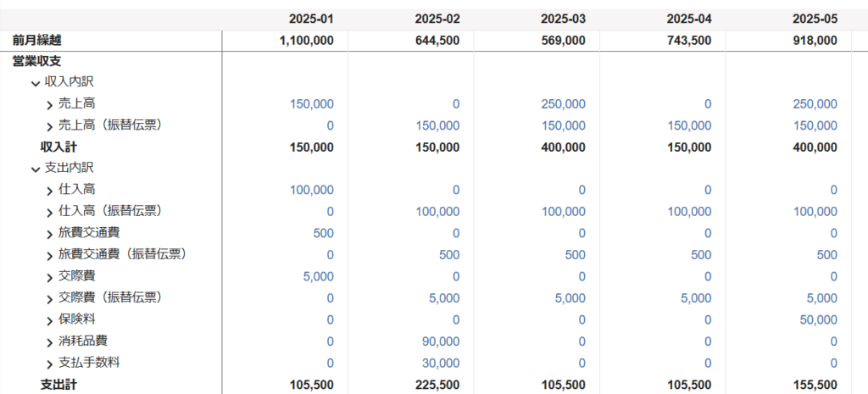Open 売上高 amount 150,000 for 2025-01
The height and width of the screenshot is (394, 868).
point(312,104)
